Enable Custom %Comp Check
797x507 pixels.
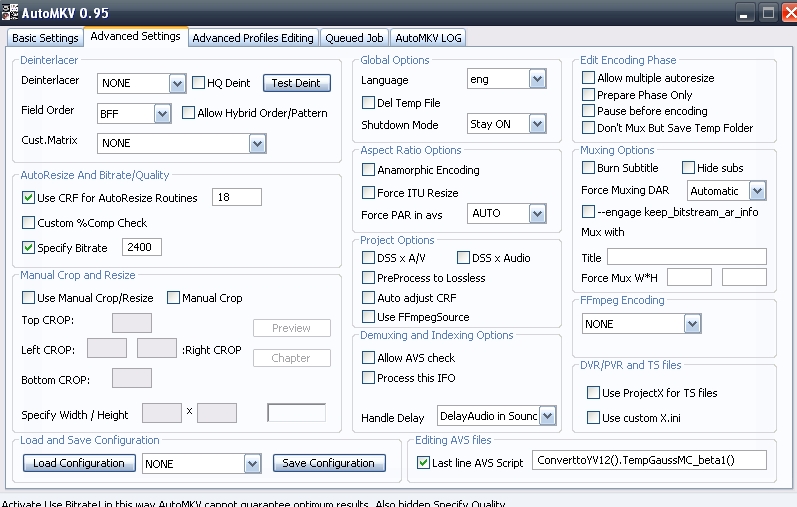tap(28, 222)
